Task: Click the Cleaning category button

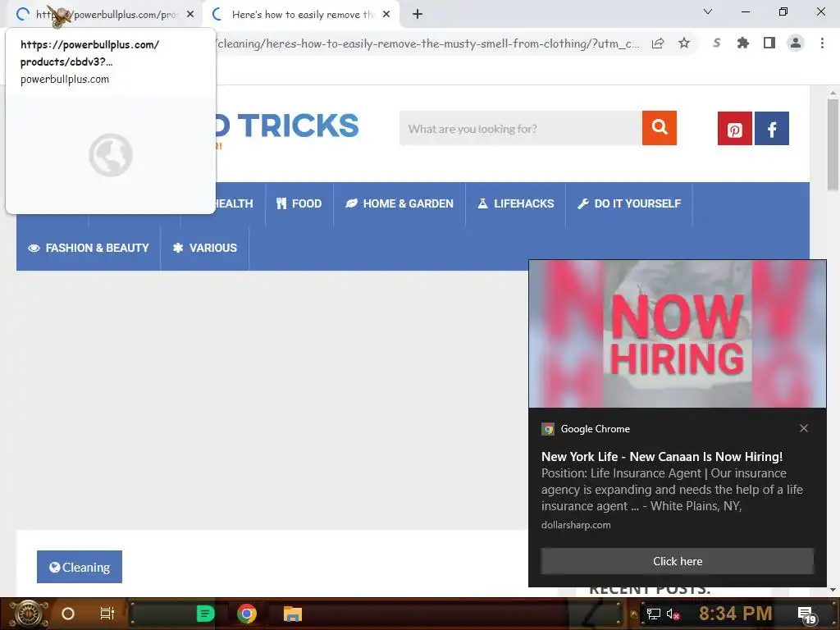Action: pyautogui.click(x=80, y=567)
